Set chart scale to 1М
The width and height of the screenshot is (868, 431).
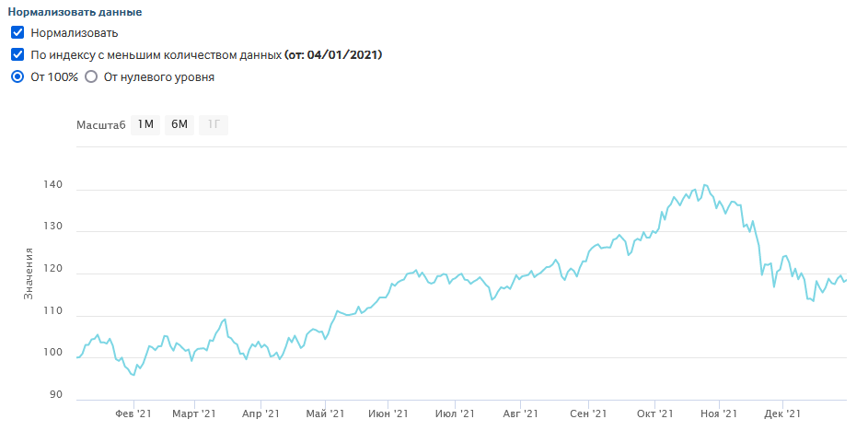coord(145,125)
